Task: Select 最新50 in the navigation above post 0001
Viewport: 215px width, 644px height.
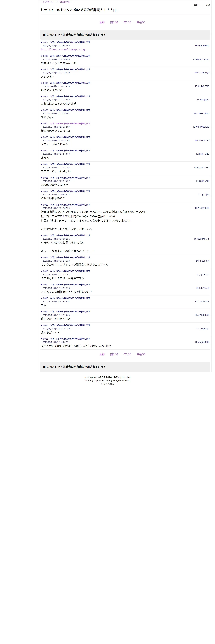Action: (141, 22)
